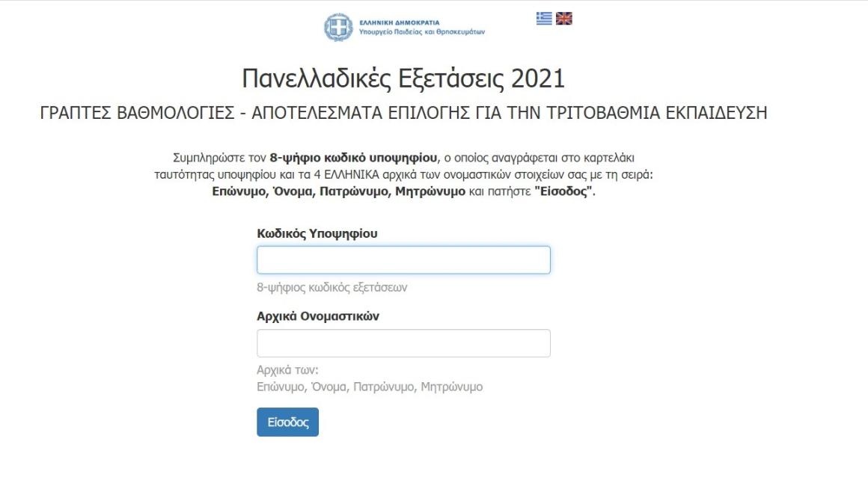Click the ΕΛΛΗΝΙΚΗ ΔΗΜΟΚΡΑΤΙΑ header text

tap(399, 22)
